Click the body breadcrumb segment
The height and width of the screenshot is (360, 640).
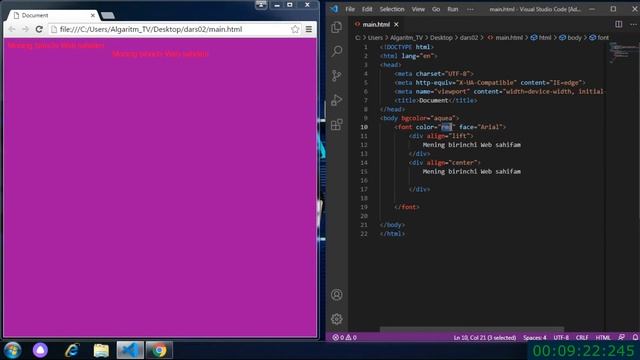coord(571,38)
